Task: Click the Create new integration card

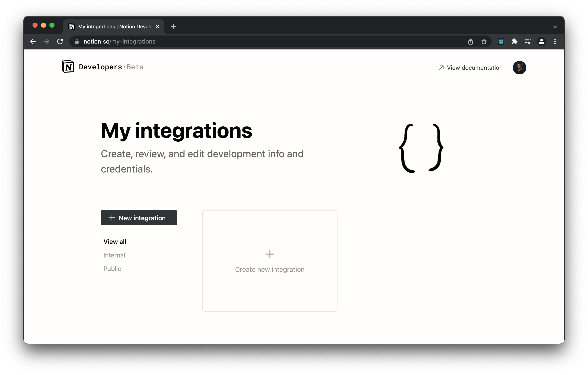Action: click(269, 261)
